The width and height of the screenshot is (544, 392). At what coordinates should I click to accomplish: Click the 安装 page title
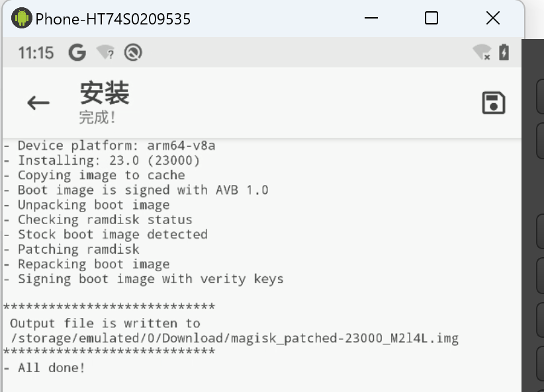(104, 93)
